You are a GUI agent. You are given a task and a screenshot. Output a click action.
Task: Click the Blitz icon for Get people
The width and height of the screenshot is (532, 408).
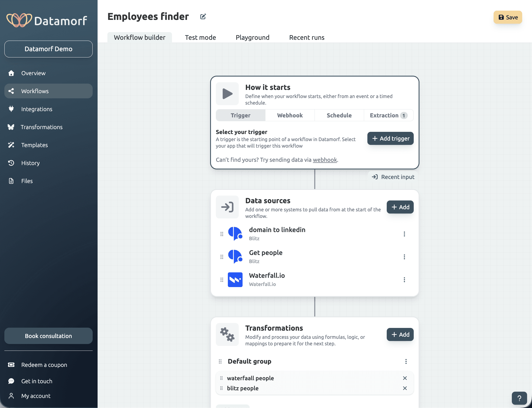pos(235,257)
